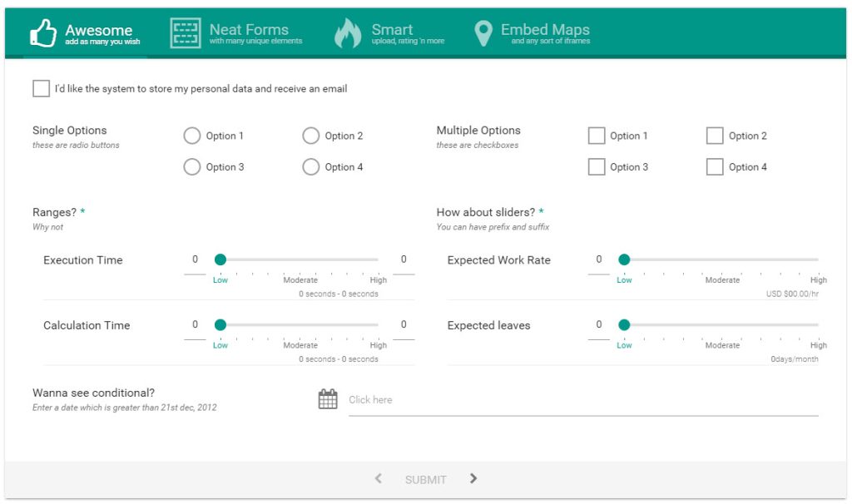Image resolution: width=852 pixels, height=504 pixels.
Task: Click the Expected leaves value field
Action: (599, 326)
